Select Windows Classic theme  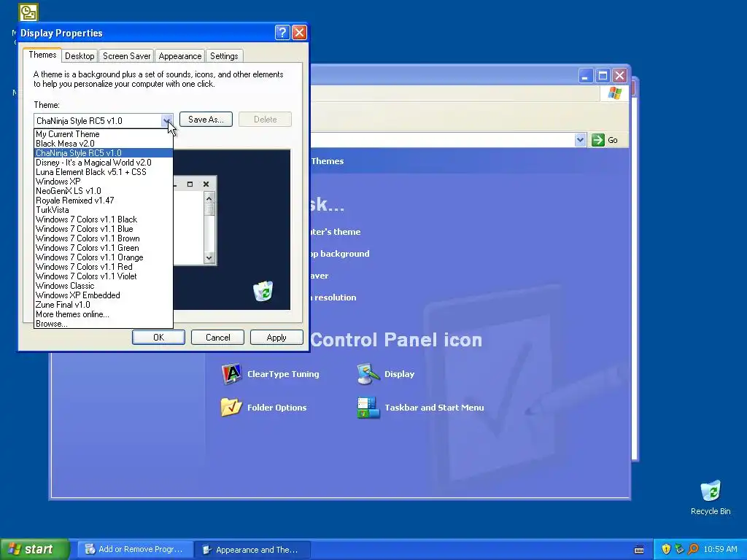point(104,286)
